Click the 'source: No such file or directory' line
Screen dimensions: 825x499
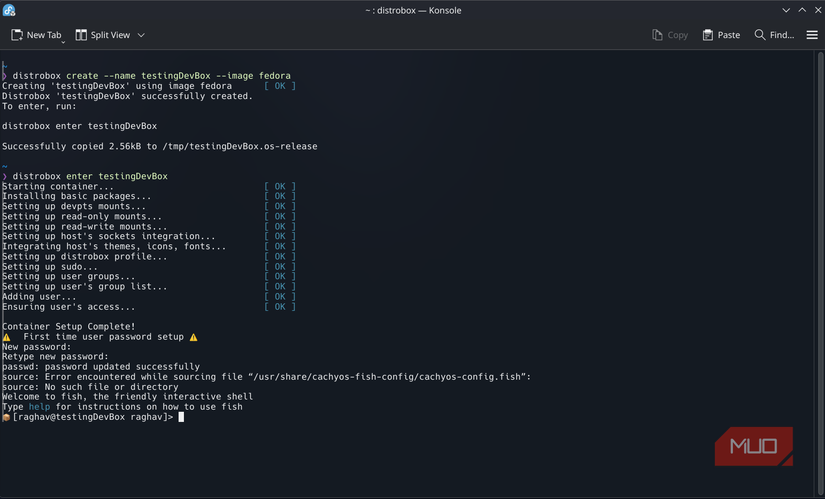[x=90, y=387]
